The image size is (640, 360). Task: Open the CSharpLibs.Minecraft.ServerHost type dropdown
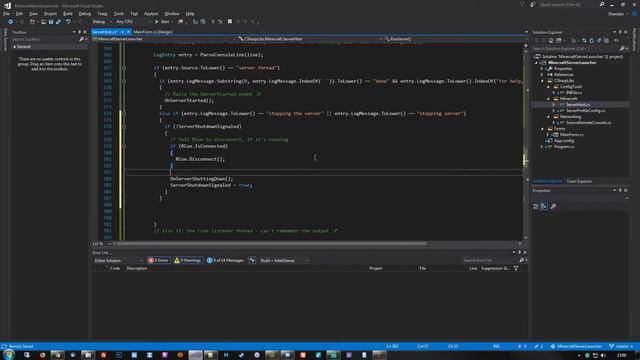(x=310, y=39)
